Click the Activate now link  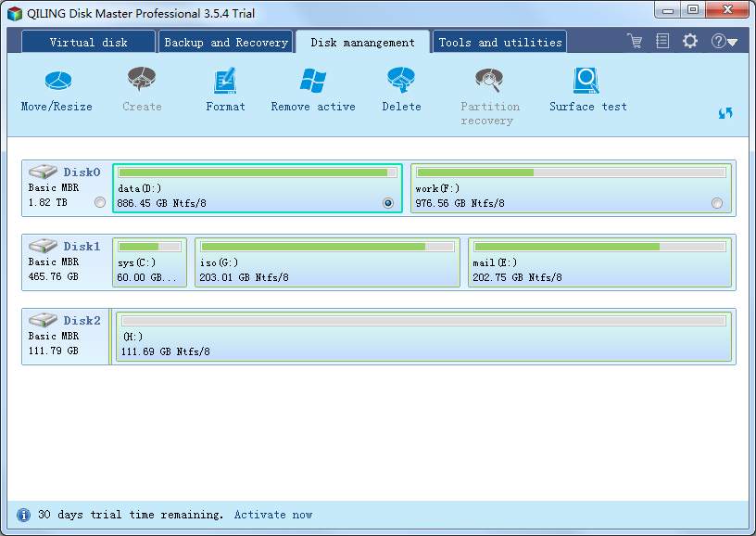click(273, 515)
